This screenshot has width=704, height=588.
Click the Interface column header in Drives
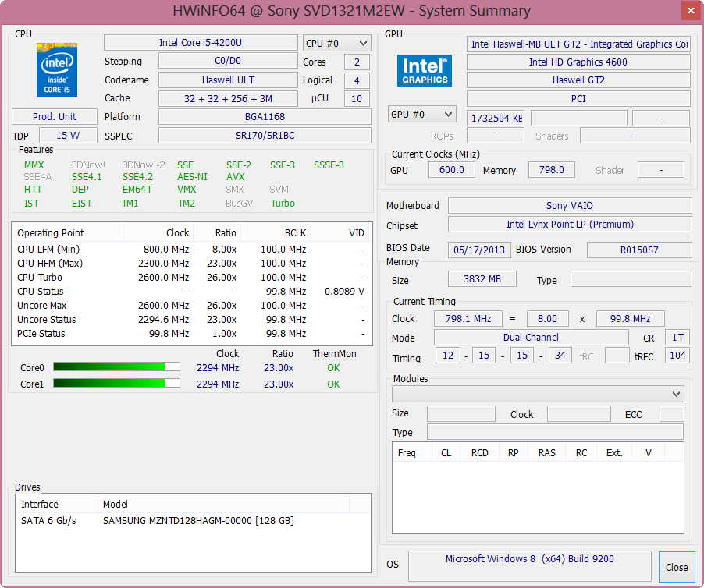point(56,504)
